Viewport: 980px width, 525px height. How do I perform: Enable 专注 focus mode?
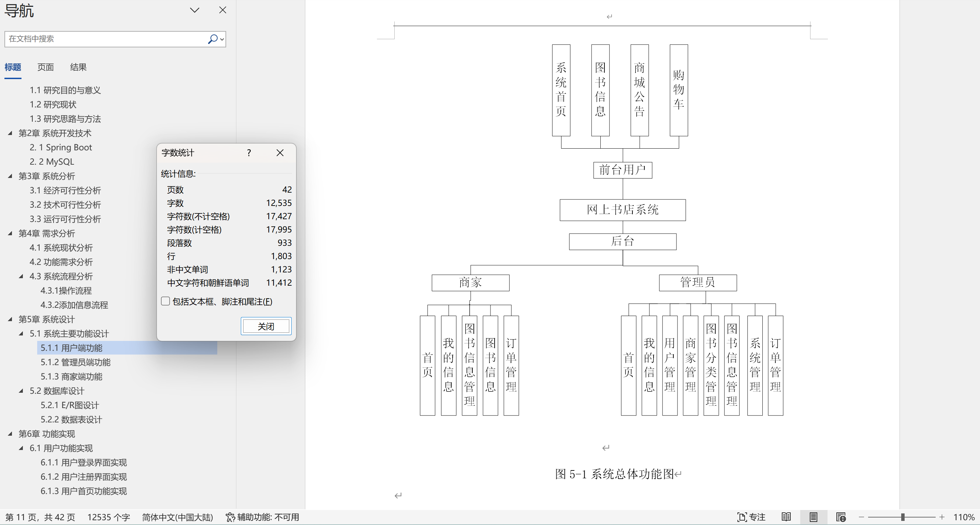click(x=751, y=517)
